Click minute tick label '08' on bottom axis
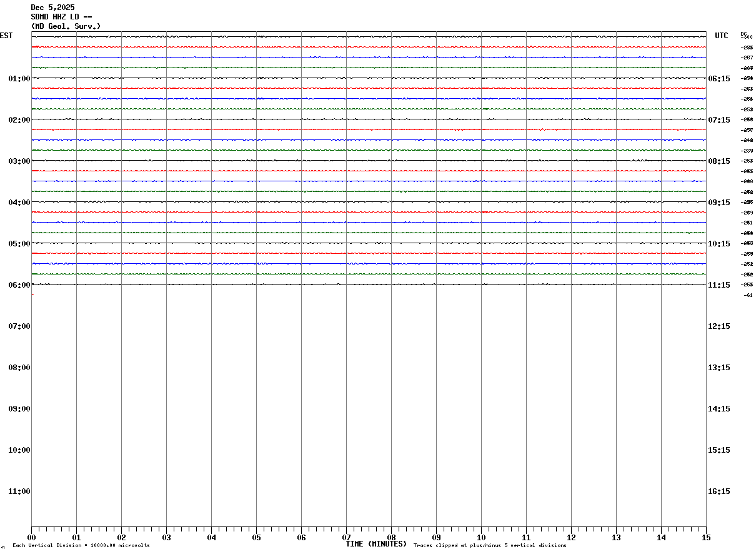The image size is (756, 554). (x=391, y=537)
